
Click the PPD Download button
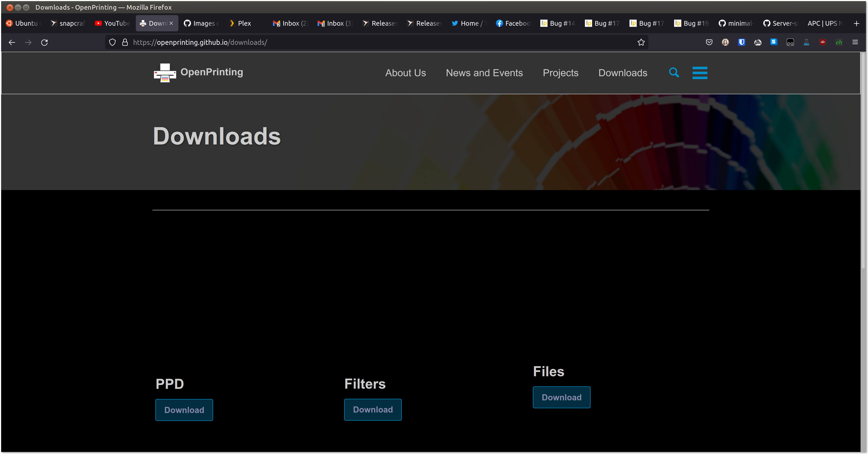pyautogui.click(x=184, y=410)
